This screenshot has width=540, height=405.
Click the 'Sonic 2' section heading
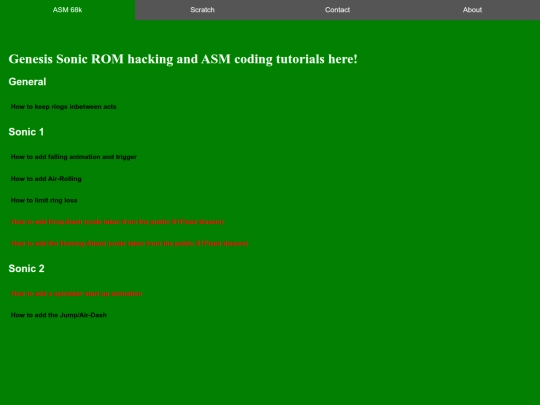coord(27,269)
